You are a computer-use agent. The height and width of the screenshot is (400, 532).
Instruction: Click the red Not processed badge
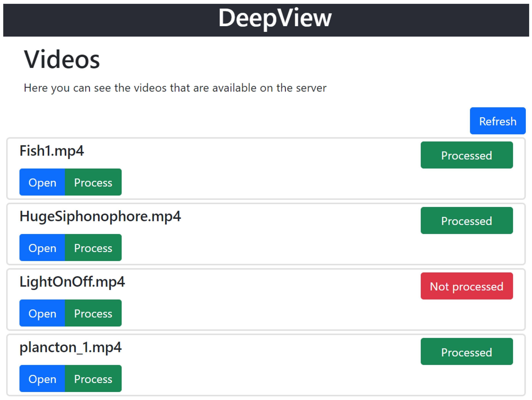(x=466, y=286)
